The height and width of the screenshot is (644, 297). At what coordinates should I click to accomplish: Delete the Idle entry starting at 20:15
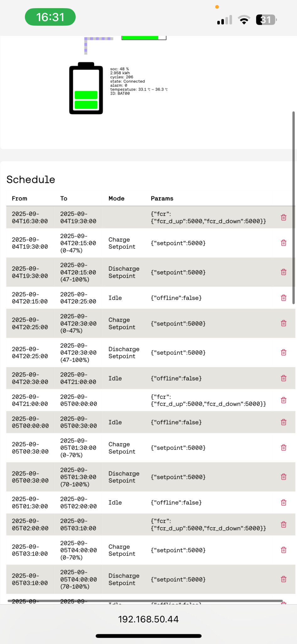[x=283, y=298]
